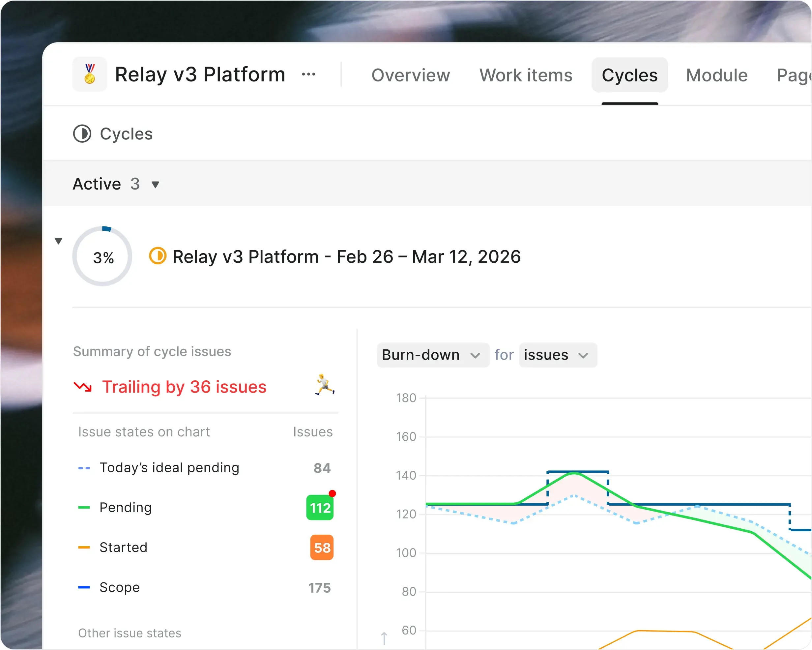The height and width of the screenshot is (650, 812).
Task: Toggle Today's ideal pending chart series
Action: pos(159,468)
